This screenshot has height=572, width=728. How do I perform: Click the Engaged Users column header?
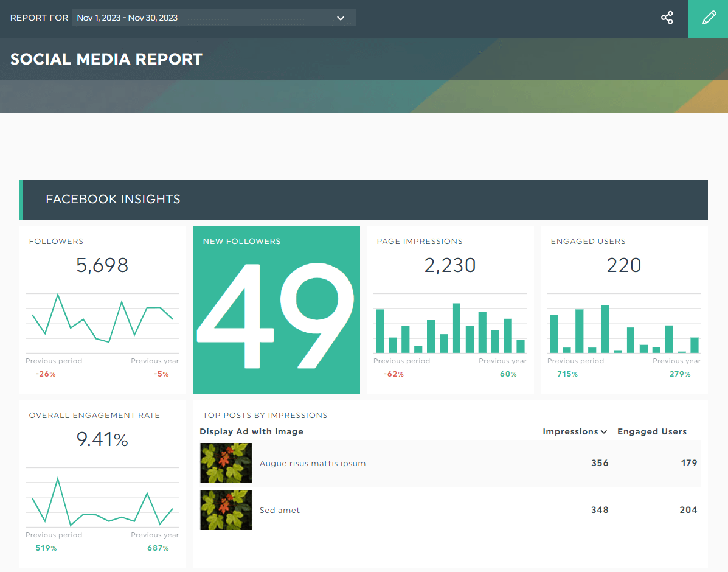[651, 431]
